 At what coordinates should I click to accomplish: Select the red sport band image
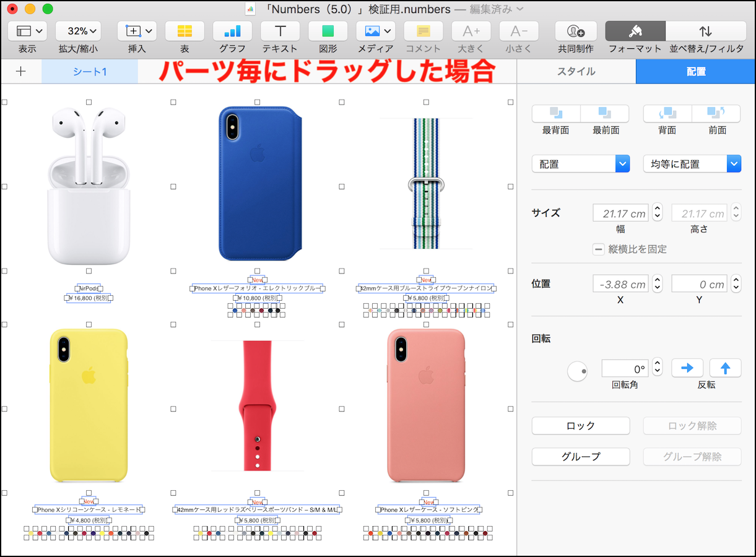[x=257, y=405]
